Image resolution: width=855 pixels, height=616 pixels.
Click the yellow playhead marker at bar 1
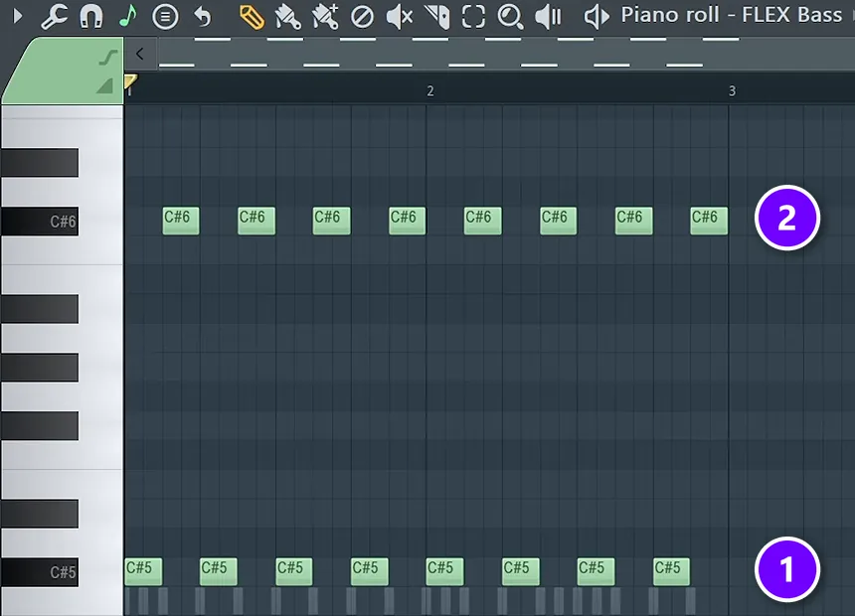click(x=130, y=81)
